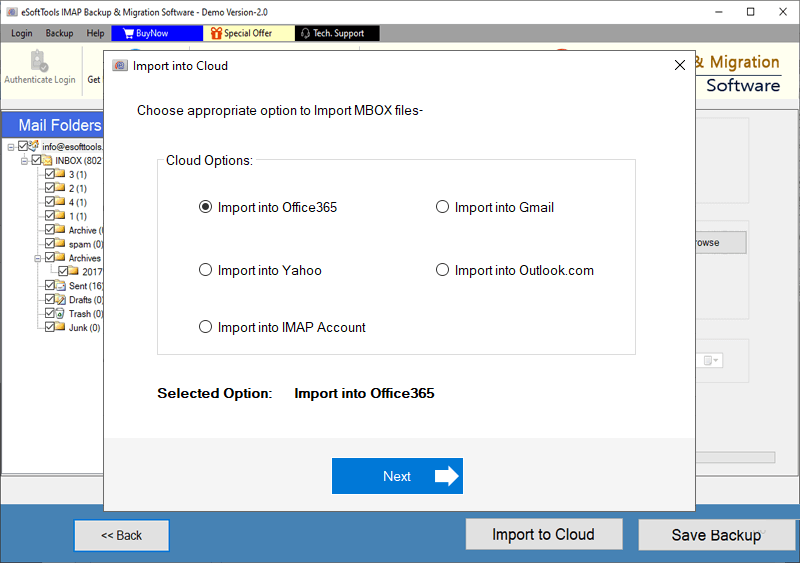Image resolution: width=800 pixels, height=563 pixels.
Task: Choose the Import into Yahoo radio button
Action: click(x=206, y=270)
